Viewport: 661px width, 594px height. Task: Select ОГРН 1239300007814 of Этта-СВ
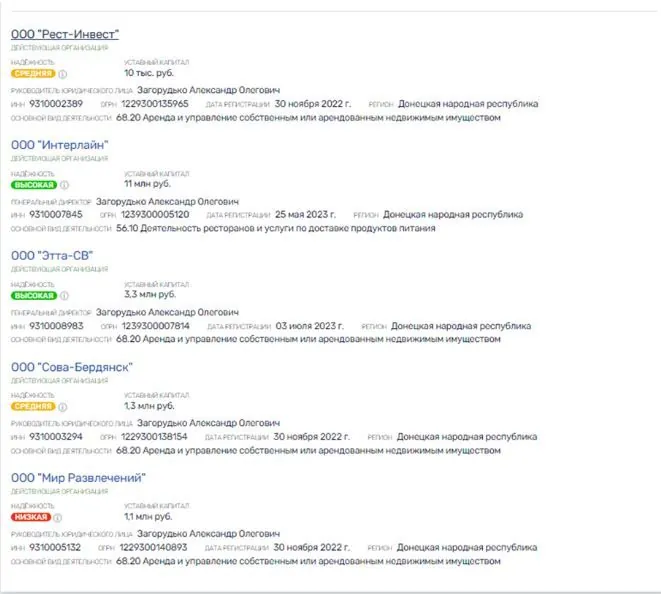[156, 326]
